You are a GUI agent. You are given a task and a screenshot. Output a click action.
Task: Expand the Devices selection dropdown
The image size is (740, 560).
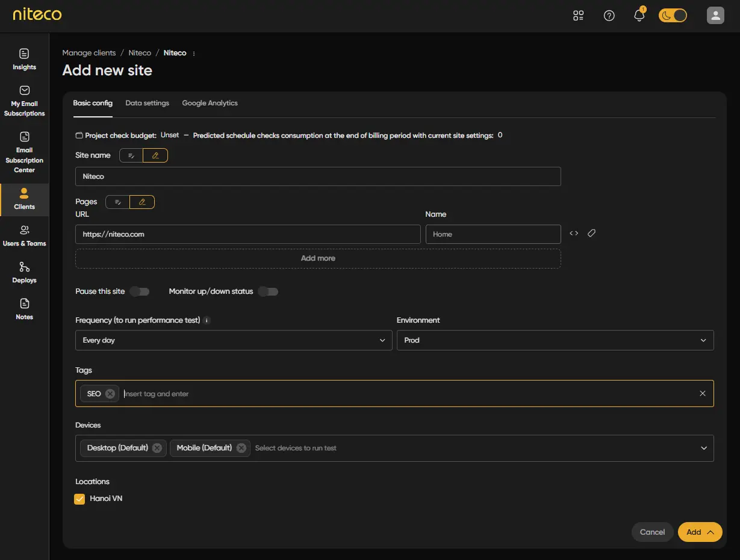(x=703, y=448)
